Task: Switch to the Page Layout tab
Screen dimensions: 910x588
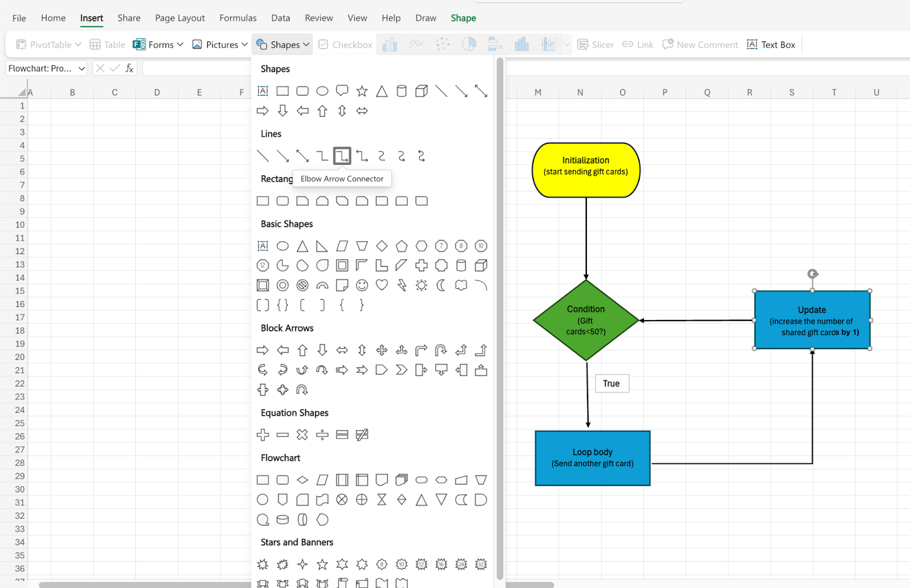Action: [180, 18]
